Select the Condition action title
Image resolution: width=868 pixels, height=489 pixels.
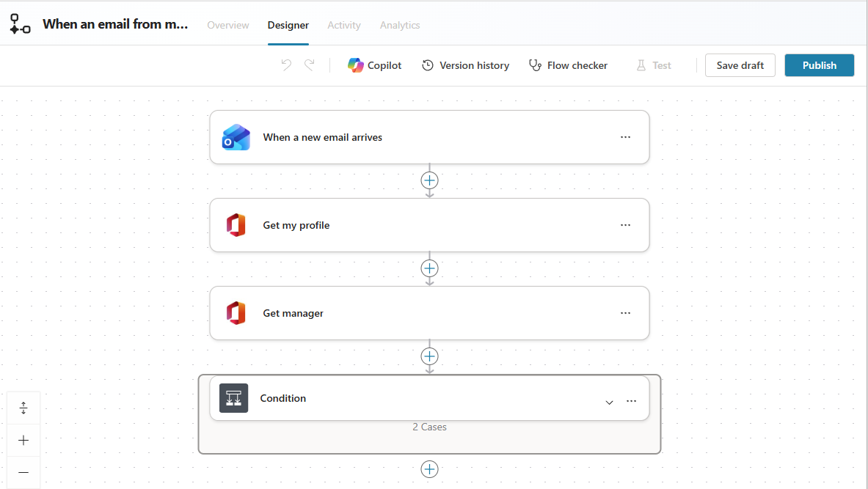tap(283, 398)
